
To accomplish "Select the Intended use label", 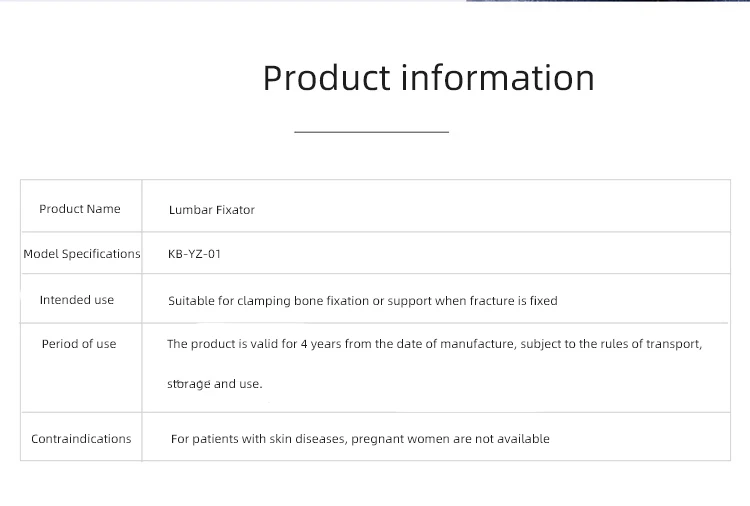I will coord(77,300).
